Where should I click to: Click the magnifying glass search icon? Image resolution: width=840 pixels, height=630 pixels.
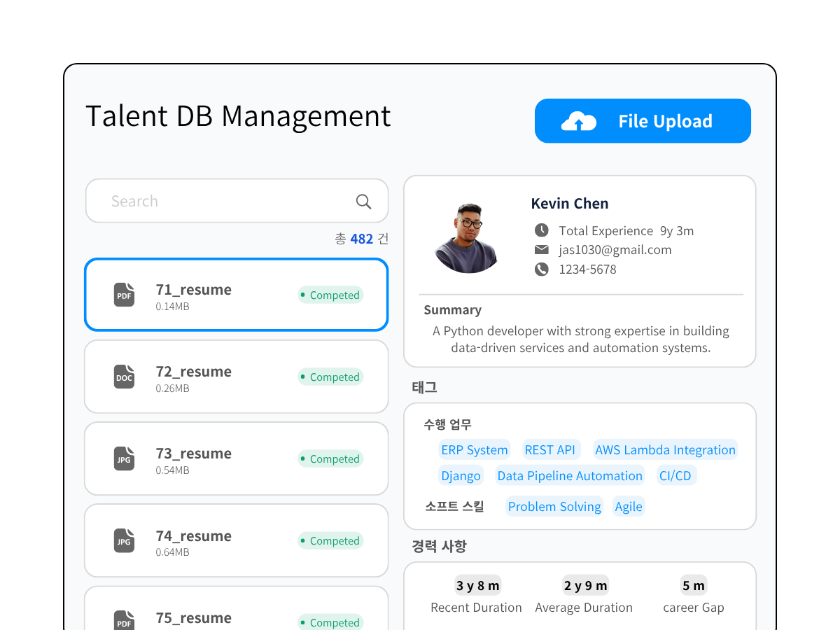coord(363,202)
